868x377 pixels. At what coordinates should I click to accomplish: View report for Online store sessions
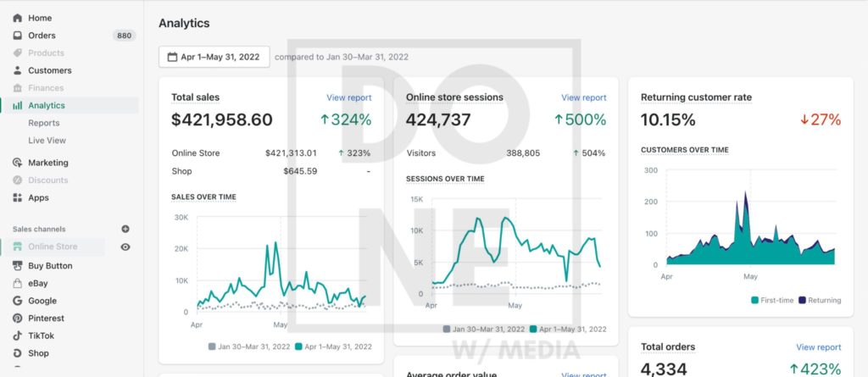click(x=584, y=97)
